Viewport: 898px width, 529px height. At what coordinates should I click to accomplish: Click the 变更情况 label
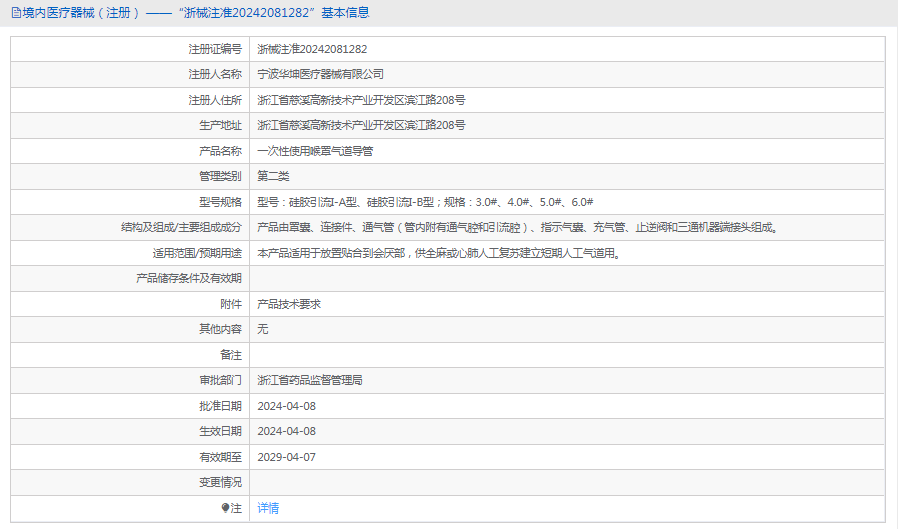click(220, 482)
